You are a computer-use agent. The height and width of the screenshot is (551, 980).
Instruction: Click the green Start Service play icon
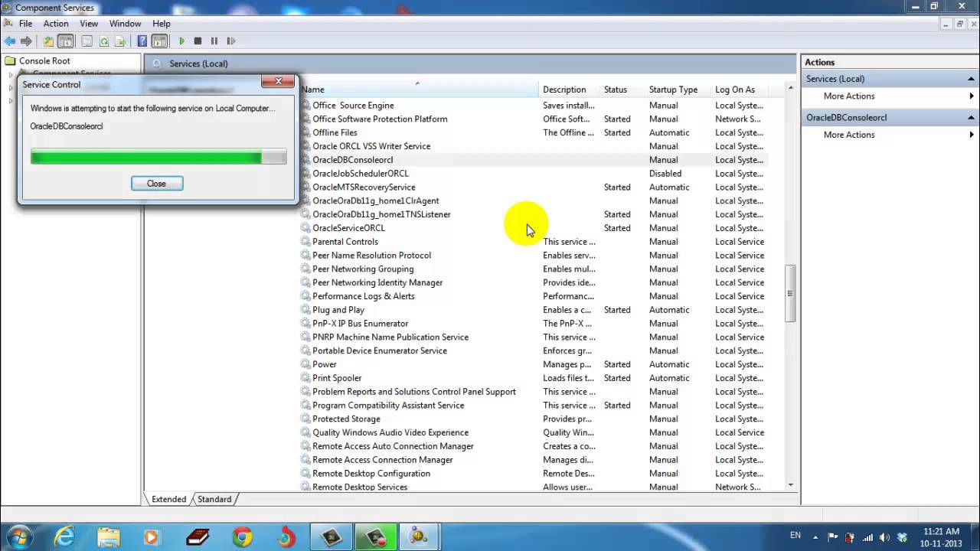(x=181, y=41)
